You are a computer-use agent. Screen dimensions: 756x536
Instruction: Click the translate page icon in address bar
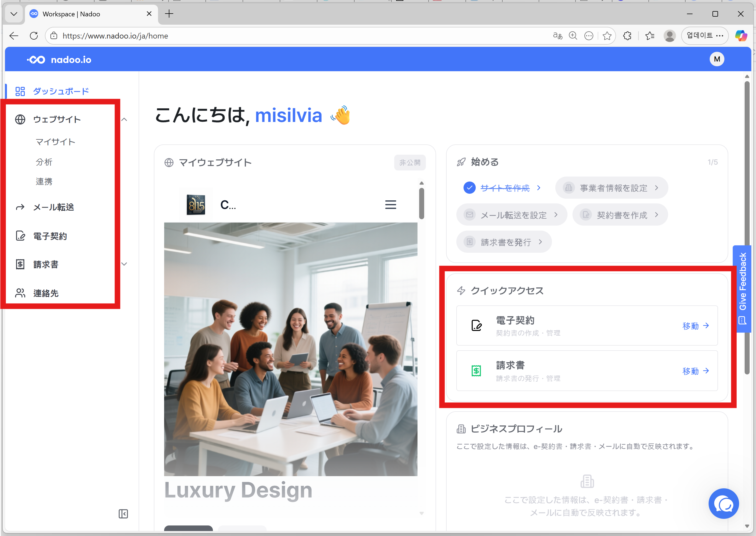pyautogui.click(x=558, y=36)
